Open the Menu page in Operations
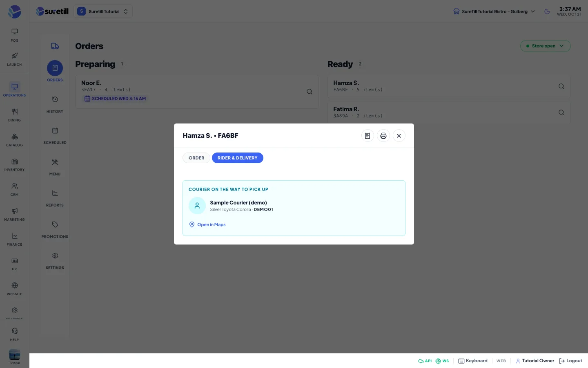 click(x=55, y=167)
